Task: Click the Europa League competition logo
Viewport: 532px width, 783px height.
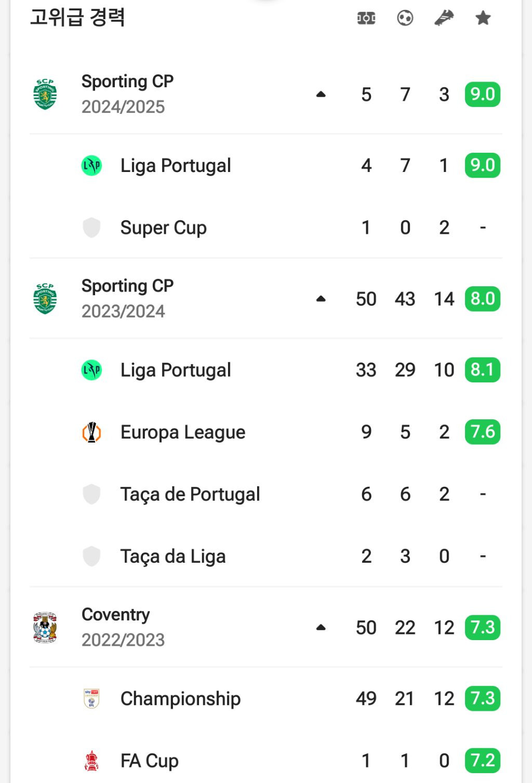Action: click(x=92, y=432)
